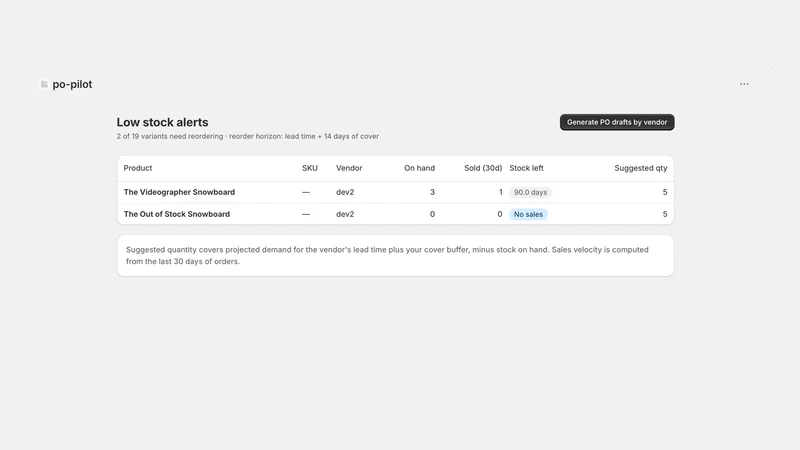Click suggested qty 5 for Out of Stock Snowboard
The height and width of the screenshot is (450, 800).
tap(665, 214)
